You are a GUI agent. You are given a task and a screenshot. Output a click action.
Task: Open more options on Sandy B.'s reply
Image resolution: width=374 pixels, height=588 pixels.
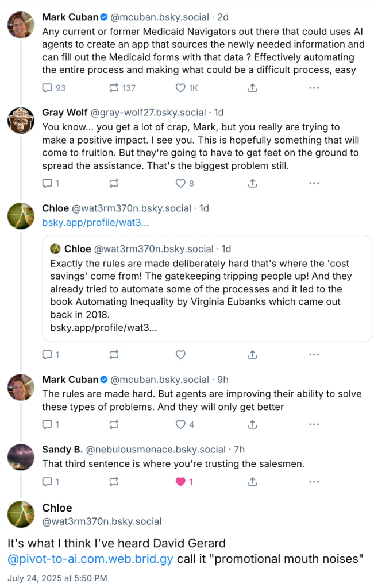314,482
